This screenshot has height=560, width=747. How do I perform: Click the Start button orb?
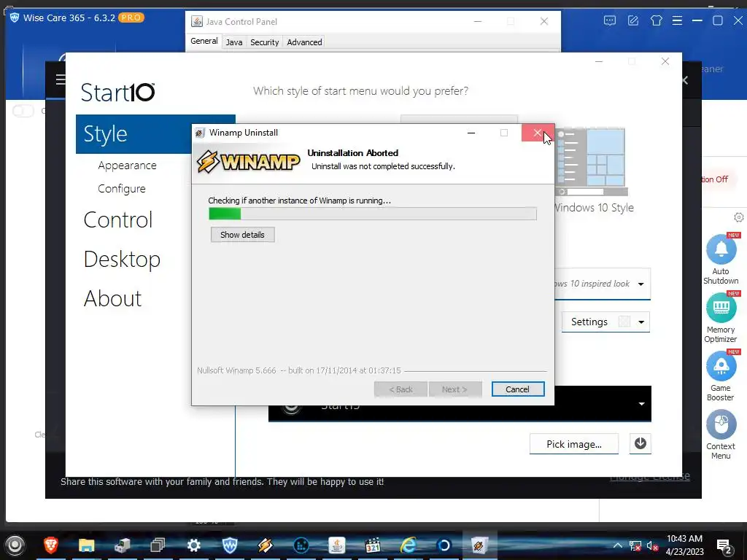click(15, 545)
